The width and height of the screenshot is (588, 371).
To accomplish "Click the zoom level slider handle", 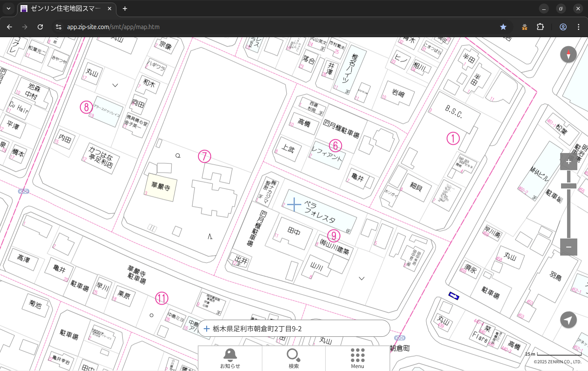I will click(x=568, y=185).
